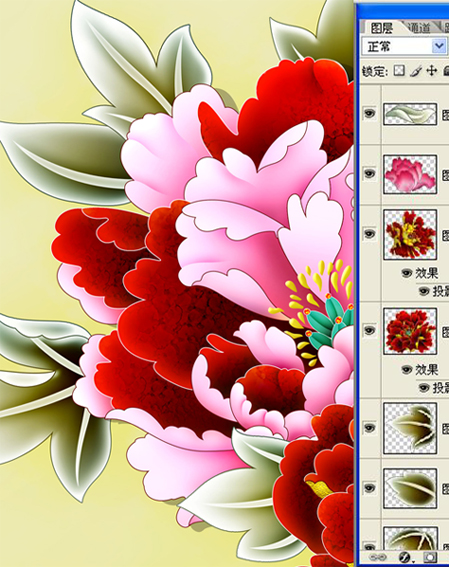
Task: Hide the pink peony layer
Action: click(369, 174)
